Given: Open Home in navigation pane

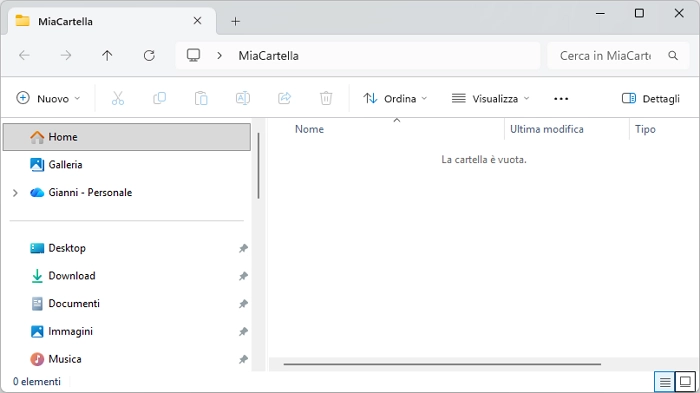Looking at the screenshot, I should pos(127,137).
